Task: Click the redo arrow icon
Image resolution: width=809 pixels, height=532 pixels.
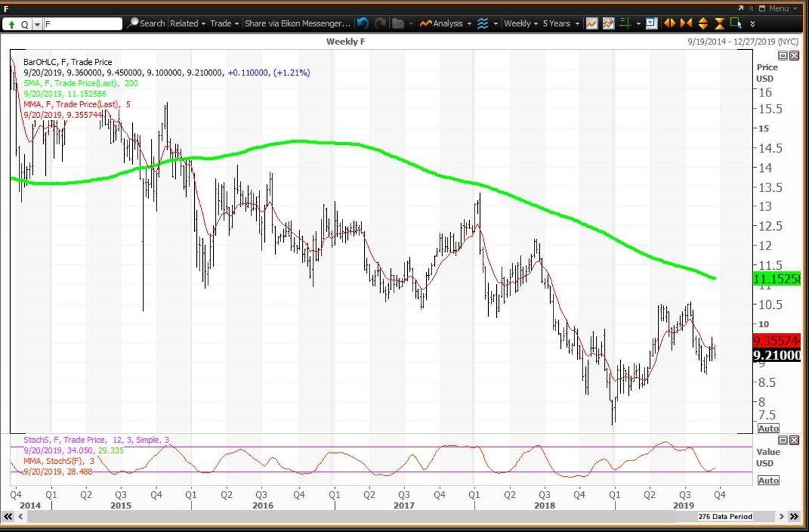Action: [x=381, y=24]
